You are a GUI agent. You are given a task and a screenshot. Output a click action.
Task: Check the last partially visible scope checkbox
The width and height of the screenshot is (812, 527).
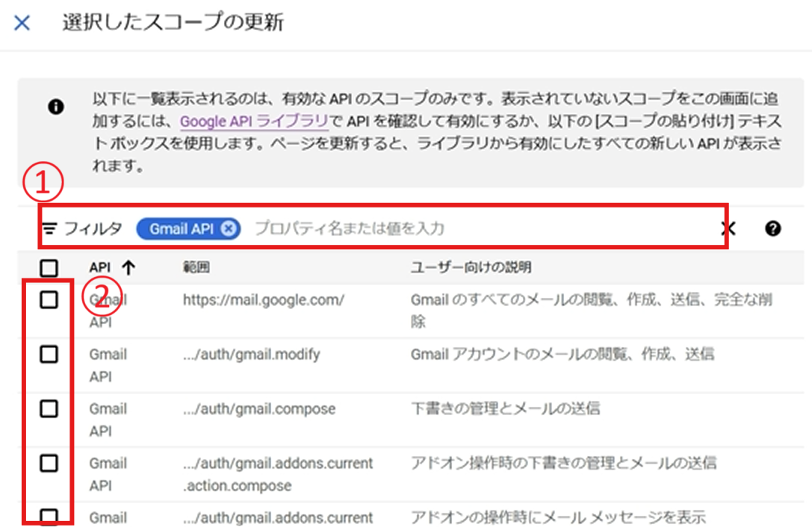point(49,517)
